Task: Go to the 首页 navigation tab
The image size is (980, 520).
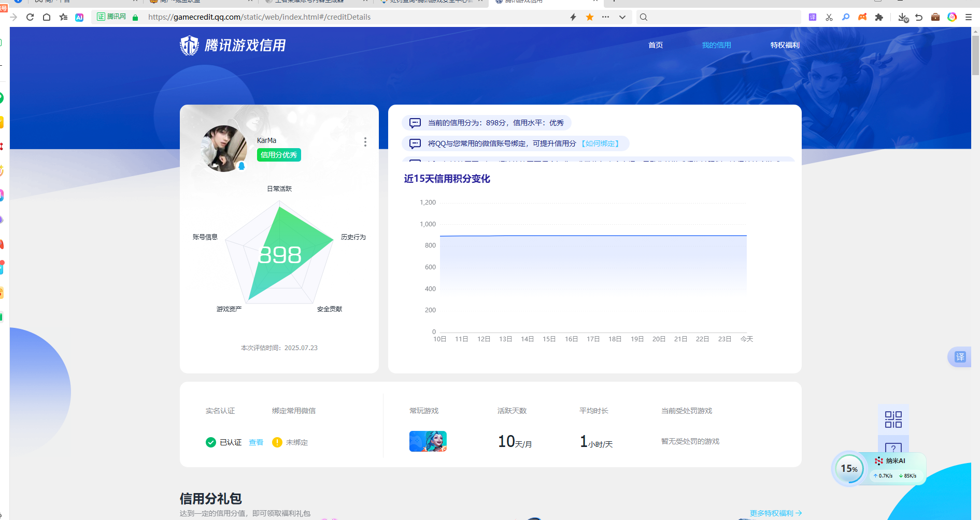Action: [656, 45]
